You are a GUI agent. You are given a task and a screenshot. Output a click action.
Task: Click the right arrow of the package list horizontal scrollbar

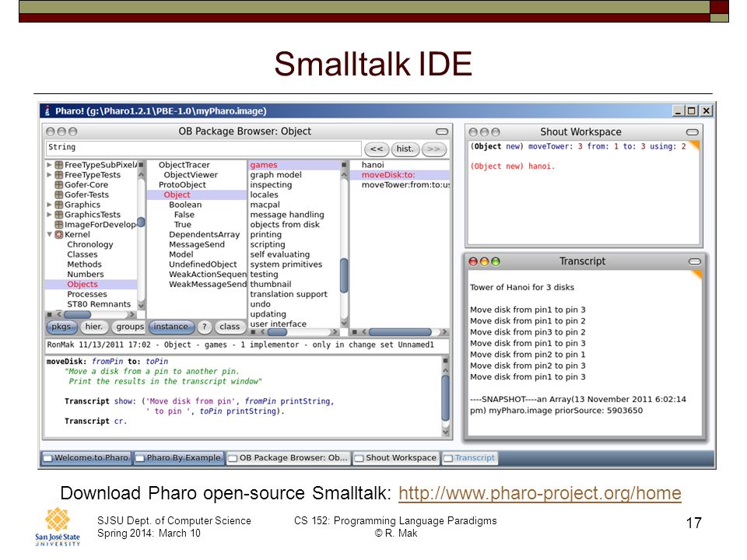point(132,315)
